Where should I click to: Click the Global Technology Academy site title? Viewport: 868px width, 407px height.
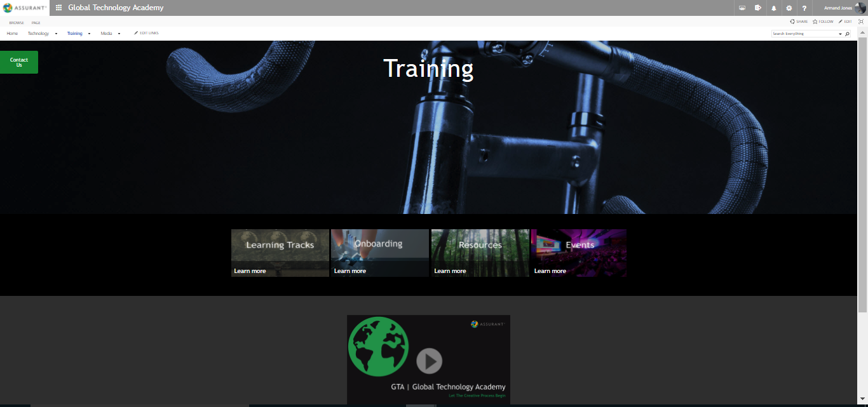click(x=116, y=8)
